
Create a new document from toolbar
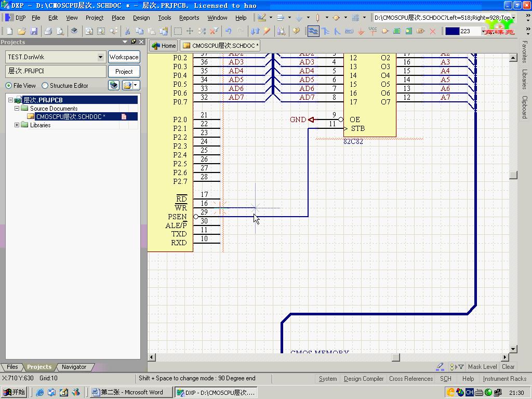[9, 31]
